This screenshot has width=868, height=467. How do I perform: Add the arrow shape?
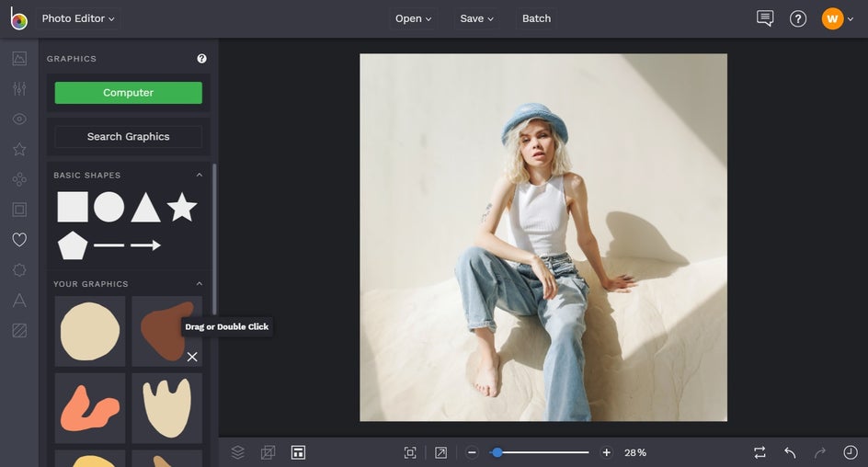pyautogui.click(x=145, y=245)
